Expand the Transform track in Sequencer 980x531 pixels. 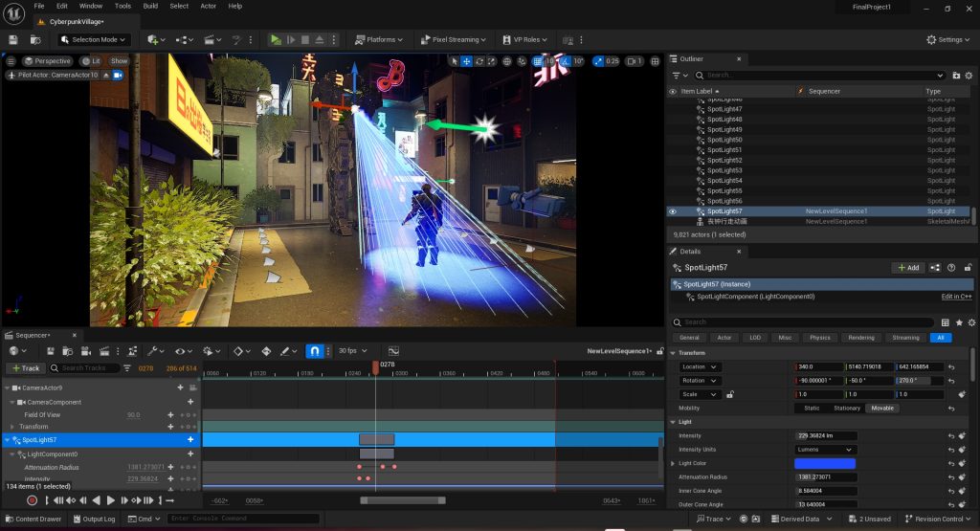coord(12,427)
